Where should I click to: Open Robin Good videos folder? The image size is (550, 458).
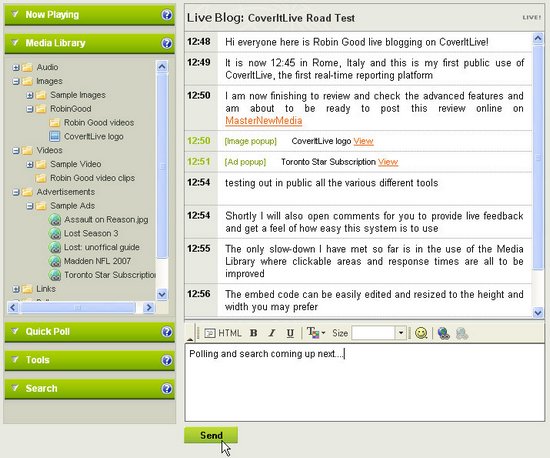pos(92,123)
